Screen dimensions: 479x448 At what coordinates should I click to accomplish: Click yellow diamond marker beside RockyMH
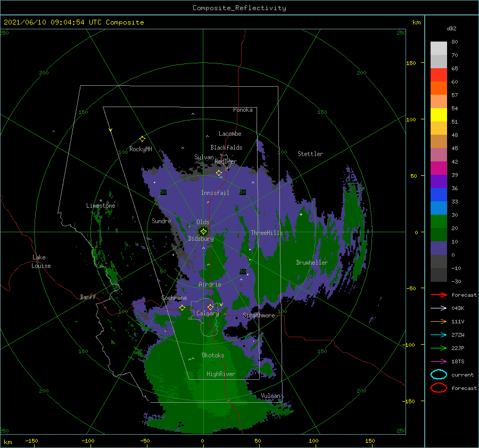coord(142,139)
